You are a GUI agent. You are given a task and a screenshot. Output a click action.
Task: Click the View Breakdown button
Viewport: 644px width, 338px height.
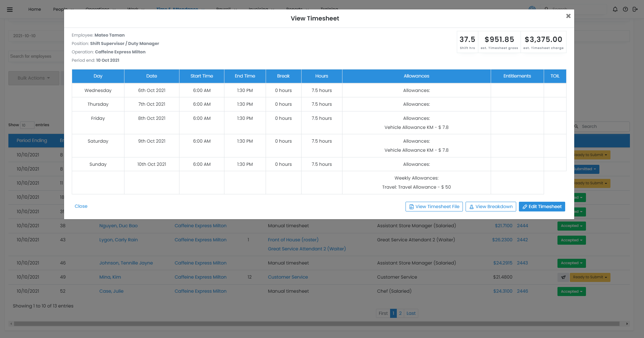click(x=490, y=207)
